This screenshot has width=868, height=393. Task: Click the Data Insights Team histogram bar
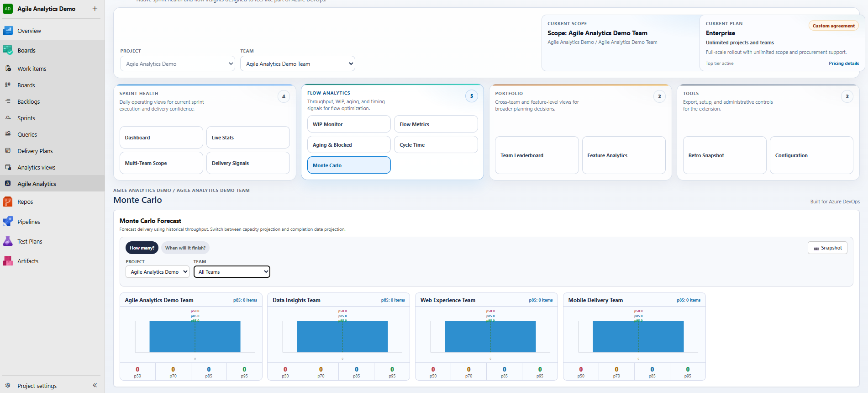pyautogui.click(x=342, y=336)
